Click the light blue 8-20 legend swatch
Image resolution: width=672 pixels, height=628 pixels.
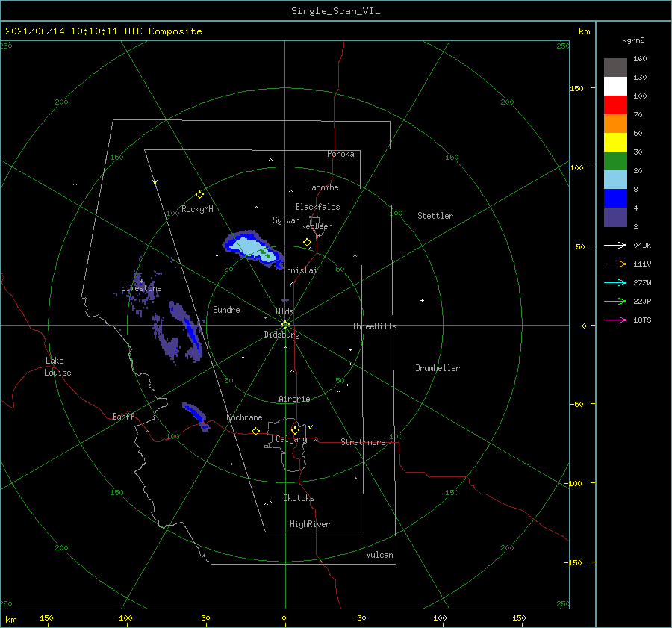pyautogui.click(x=615, y=179)
